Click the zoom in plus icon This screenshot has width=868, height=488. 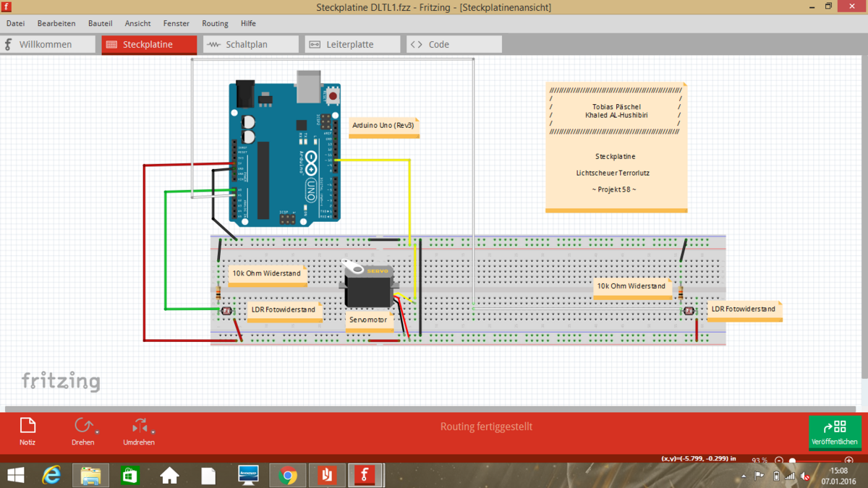[848, 461]
